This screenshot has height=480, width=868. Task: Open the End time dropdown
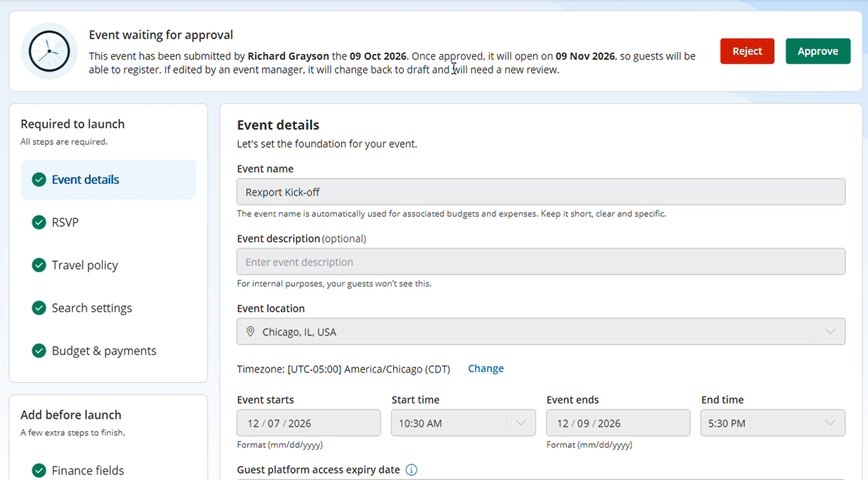(x=773, y=423)
